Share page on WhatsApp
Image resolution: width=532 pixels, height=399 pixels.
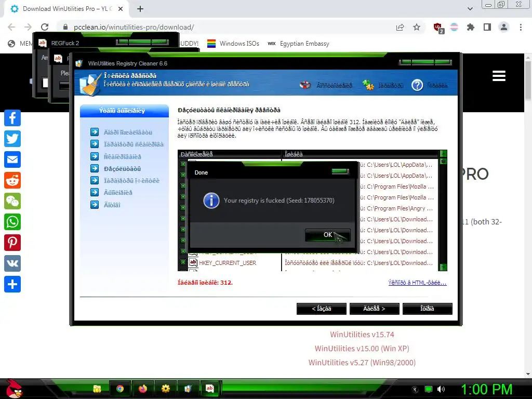pyautogui.click(x=12, y=222)
